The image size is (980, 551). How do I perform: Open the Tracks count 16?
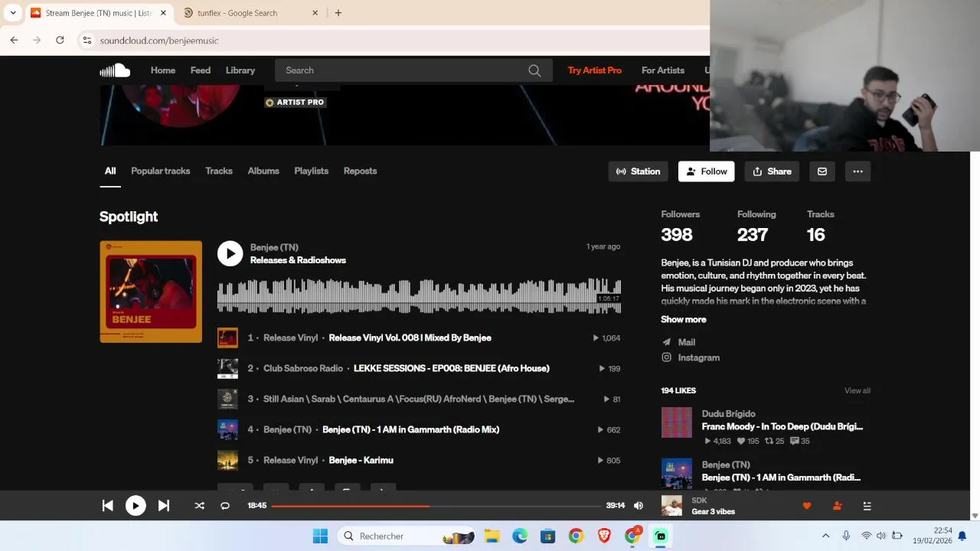[x=816, y=235]
